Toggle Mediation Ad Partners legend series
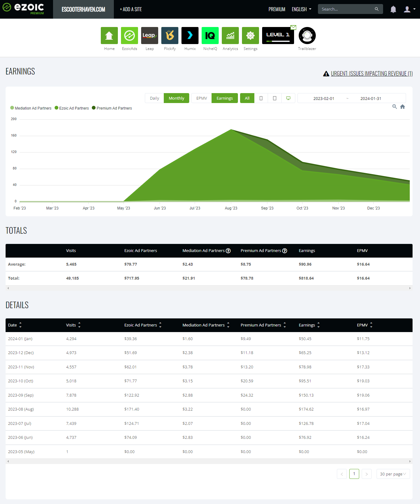 click(31, 108)
